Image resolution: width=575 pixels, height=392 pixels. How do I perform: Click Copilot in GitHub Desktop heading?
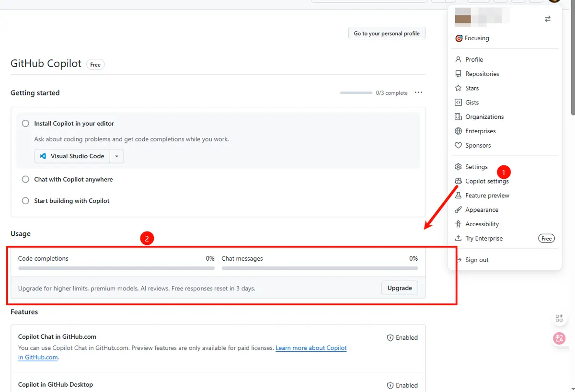pos(56,384)
